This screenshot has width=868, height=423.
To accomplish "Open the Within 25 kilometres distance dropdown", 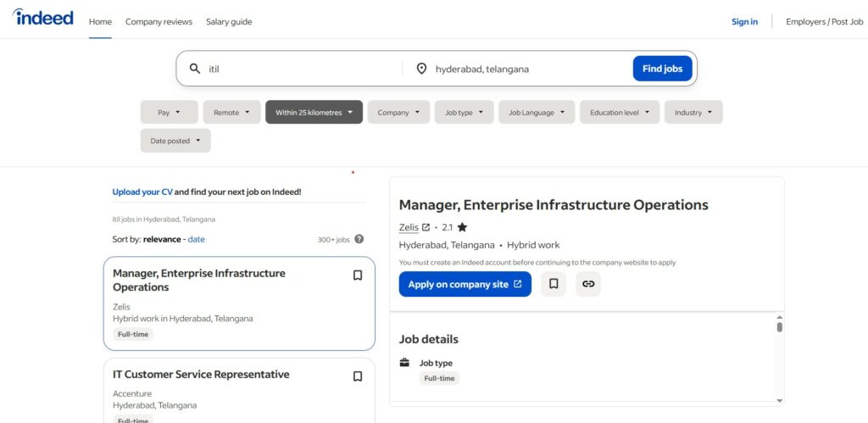I will (314, 113).
